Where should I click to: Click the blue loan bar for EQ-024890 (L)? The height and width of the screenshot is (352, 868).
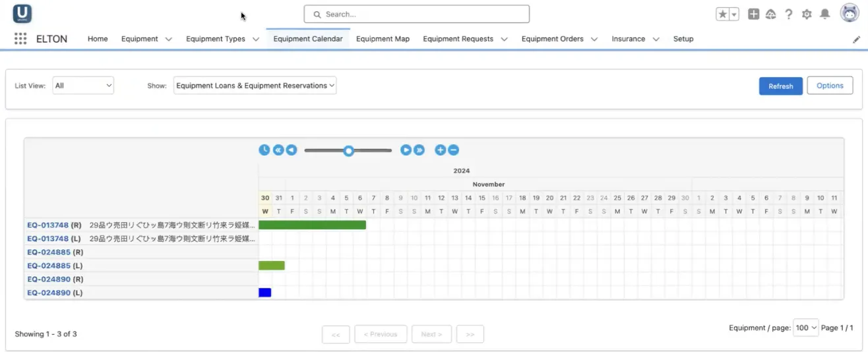tap(265, 293)
